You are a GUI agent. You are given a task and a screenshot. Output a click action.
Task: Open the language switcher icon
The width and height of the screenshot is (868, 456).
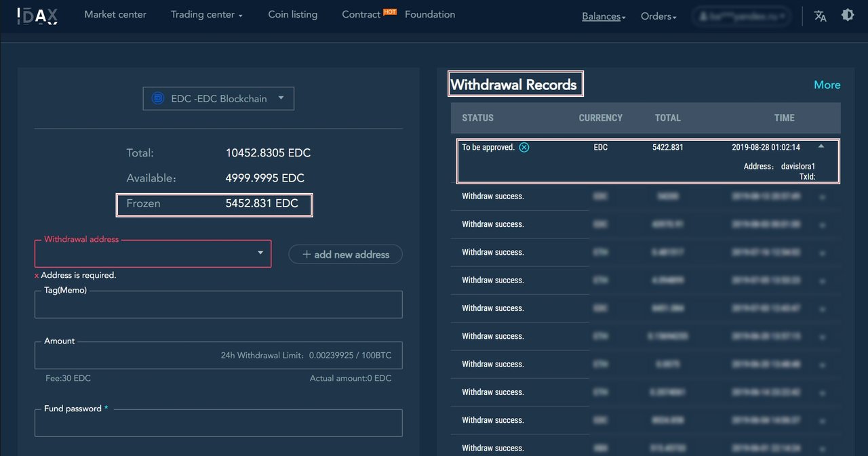(x=821, y=16)
